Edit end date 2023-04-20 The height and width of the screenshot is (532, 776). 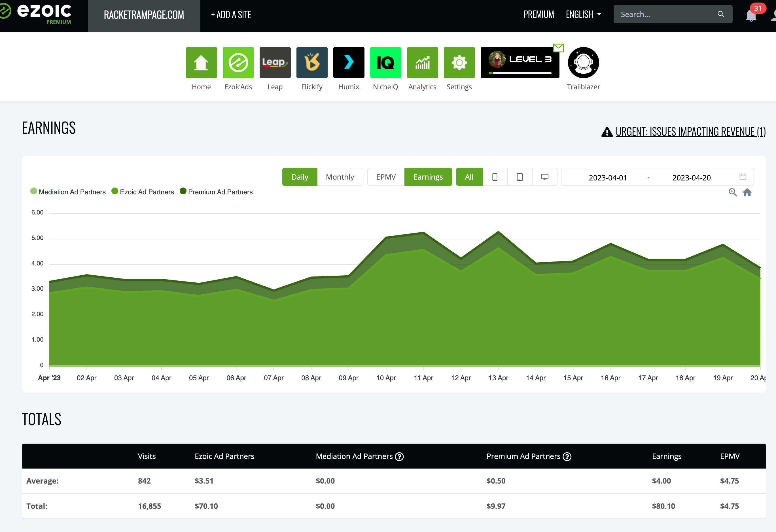coord(691,178)
